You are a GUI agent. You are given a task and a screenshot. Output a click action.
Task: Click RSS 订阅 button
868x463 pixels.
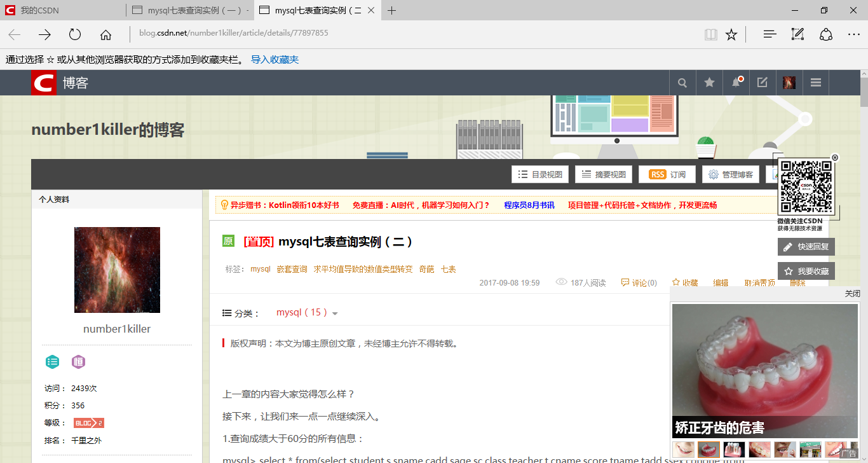[x=667, y=174]
